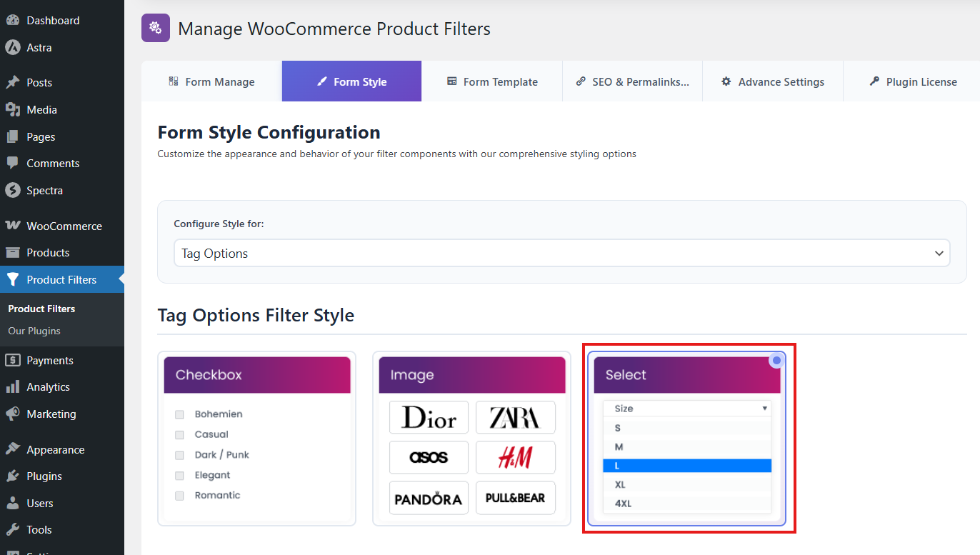Open the Form Manage tab
This screenshot has width=980, height=555.
click(x=211, y=81)
